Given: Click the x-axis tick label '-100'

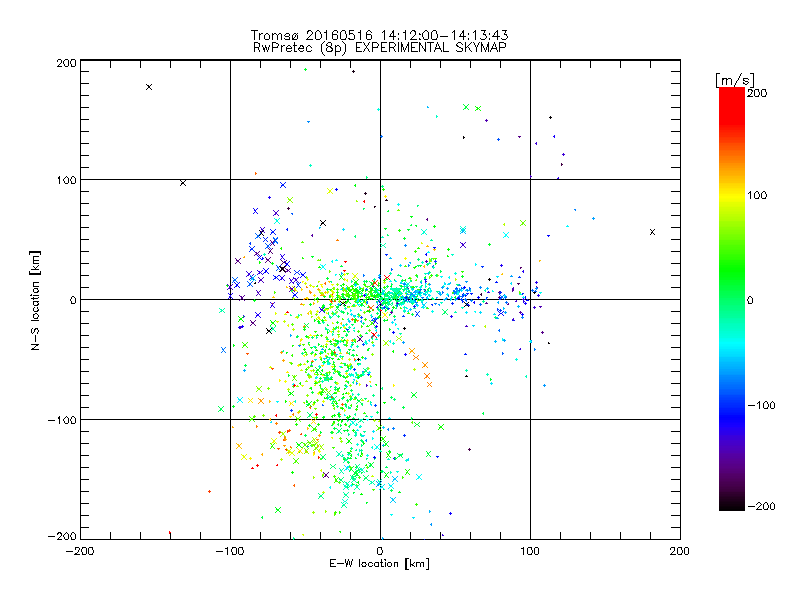Looking at the screenshot, I should click(230, 552).
